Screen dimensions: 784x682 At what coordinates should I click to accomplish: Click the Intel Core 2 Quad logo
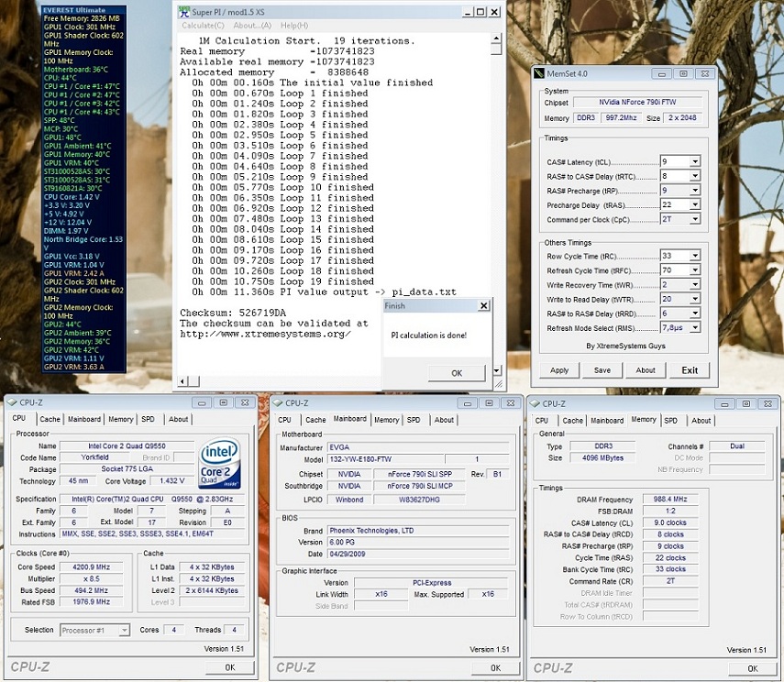tap(219, 464)
